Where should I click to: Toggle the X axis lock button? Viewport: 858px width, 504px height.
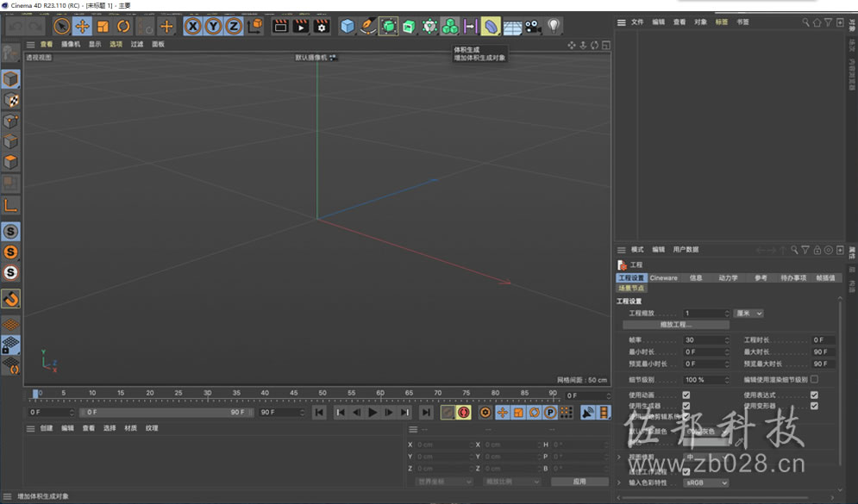[192, 26]
